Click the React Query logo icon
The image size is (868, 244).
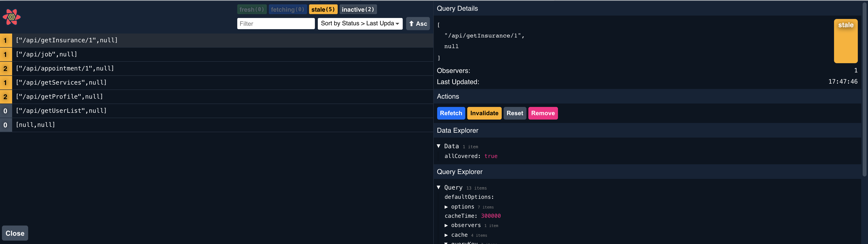(11, 17)
